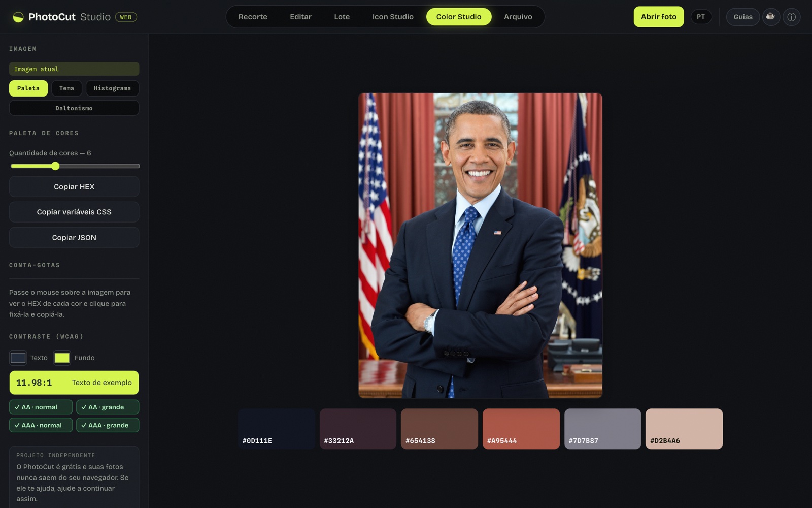Open the Arquivo tab

(x=518, y=17)
